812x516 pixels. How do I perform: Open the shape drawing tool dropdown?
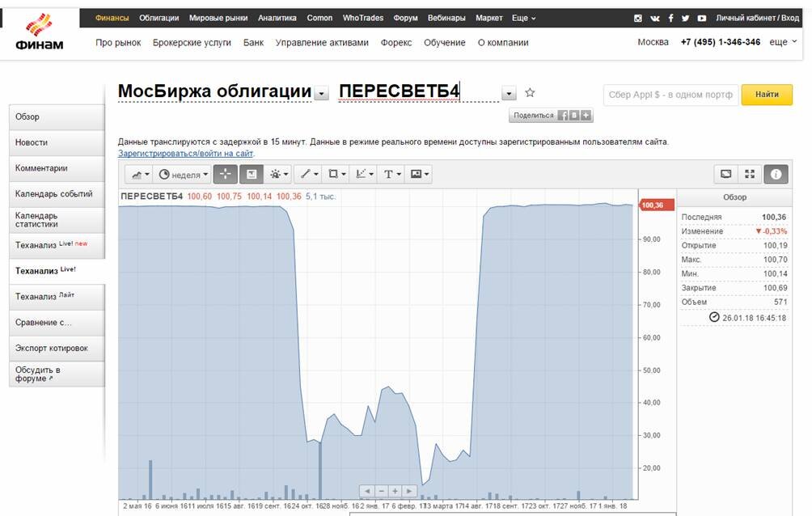coord(336,175)
